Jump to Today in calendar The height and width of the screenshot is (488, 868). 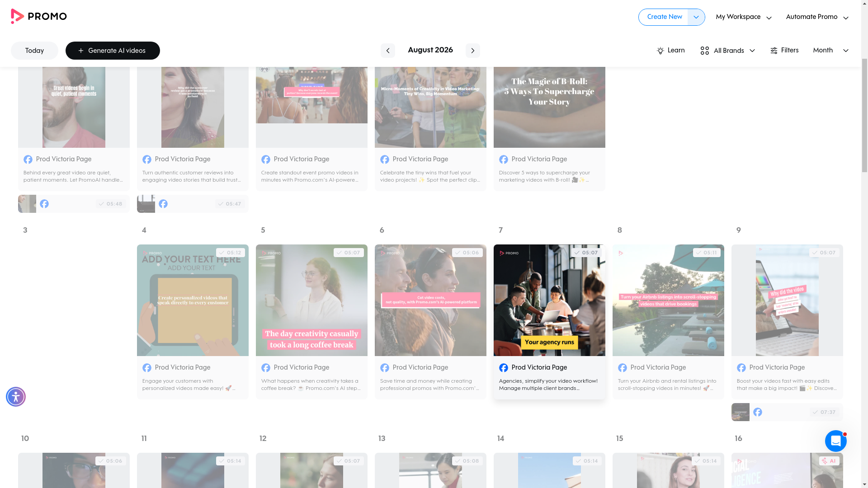[34, 51]
